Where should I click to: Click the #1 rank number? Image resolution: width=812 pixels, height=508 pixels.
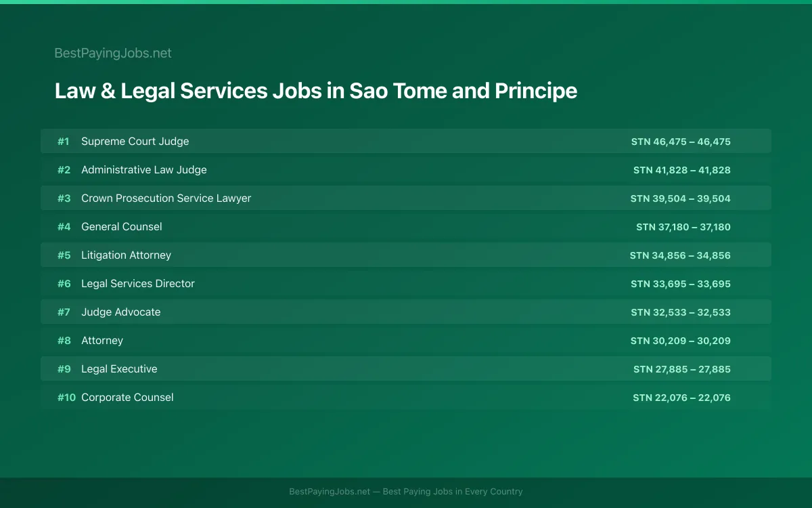tap(64, 142)
